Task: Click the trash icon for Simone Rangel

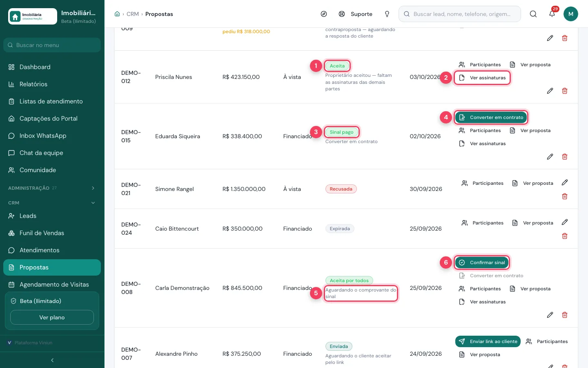Action: pos(565,196)
